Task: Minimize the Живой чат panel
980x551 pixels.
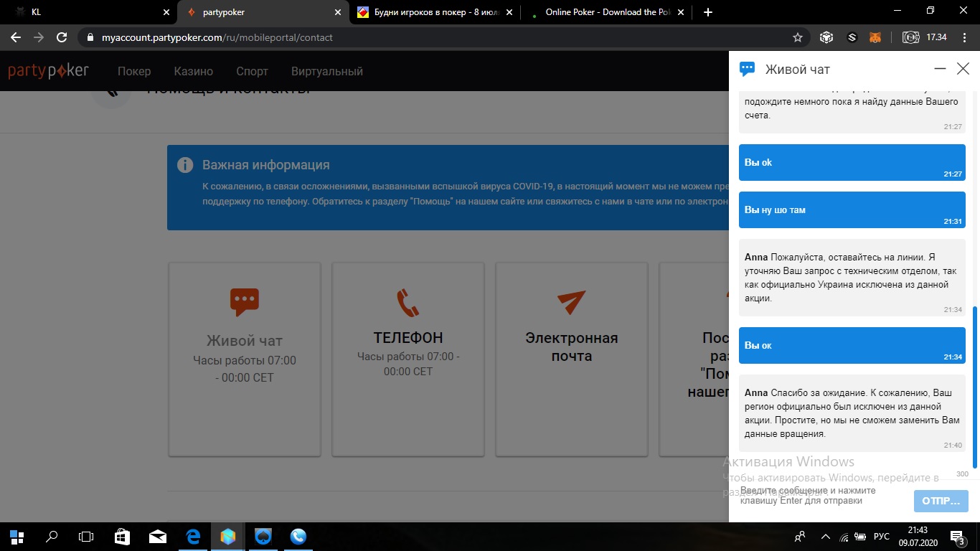Action: [940, 69]
